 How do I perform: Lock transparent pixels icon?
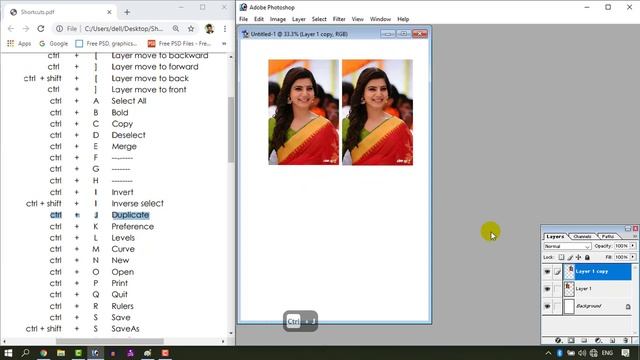(x=562, y=258)
